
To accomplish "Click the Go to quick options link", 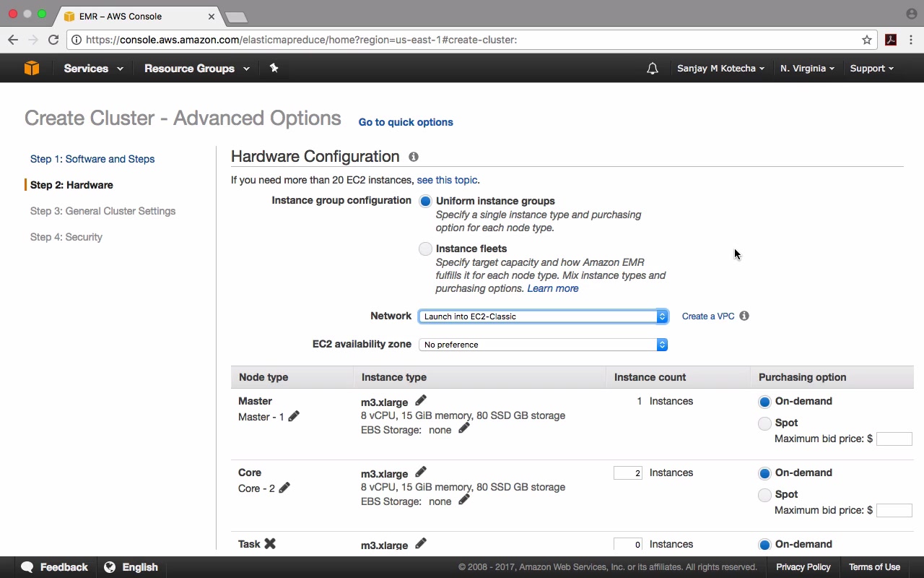I will [x=406, y=122].
